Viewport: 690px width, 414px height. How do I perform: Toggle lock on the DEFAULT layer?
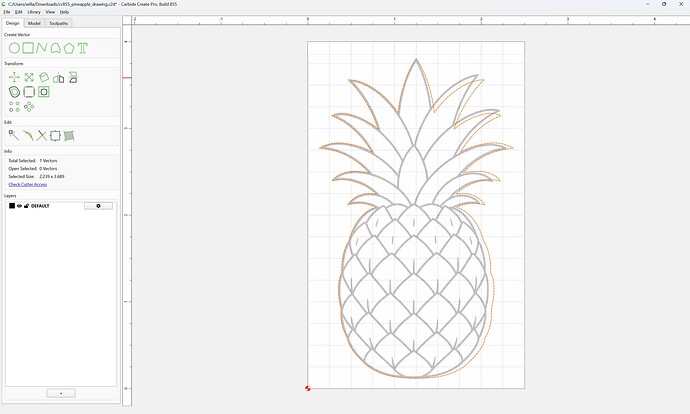coord(26,206)
